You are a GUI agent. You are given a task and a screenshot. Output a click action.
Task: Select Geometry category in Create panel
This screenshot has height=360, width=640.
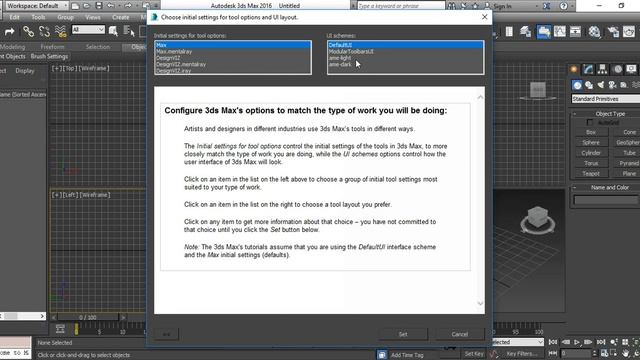click(x=577, y=85)
